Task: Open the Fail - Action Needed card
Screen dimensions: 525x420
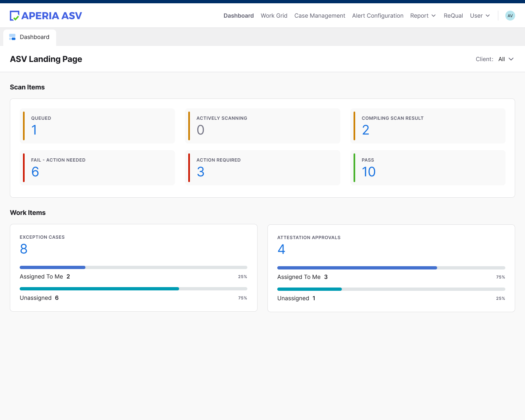Action: point(98,168)
